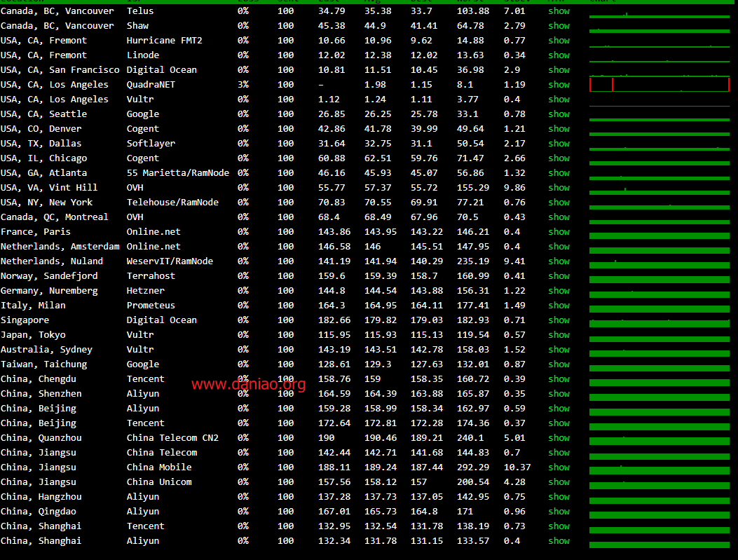The width and height of the screenshot is (738, 560).
Task: Click show for Los Angeles Vultr
Action: coord(559,100)
